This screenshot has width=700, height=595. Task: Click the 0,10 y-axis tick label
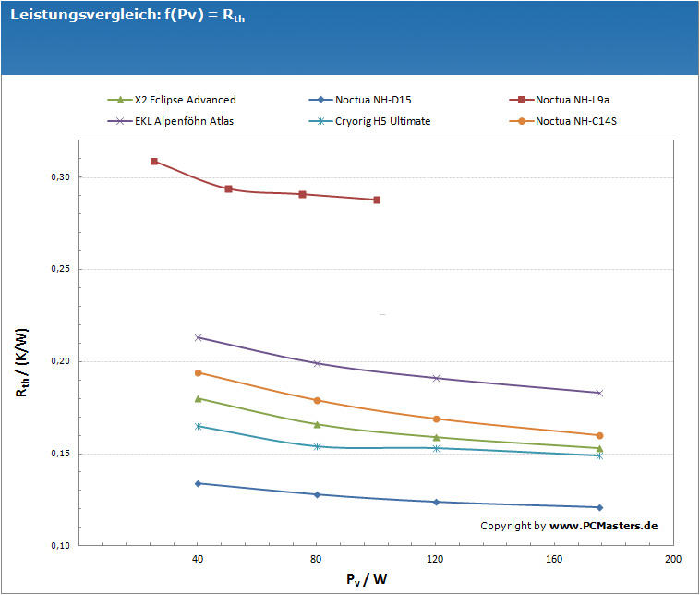coord(61,545)
